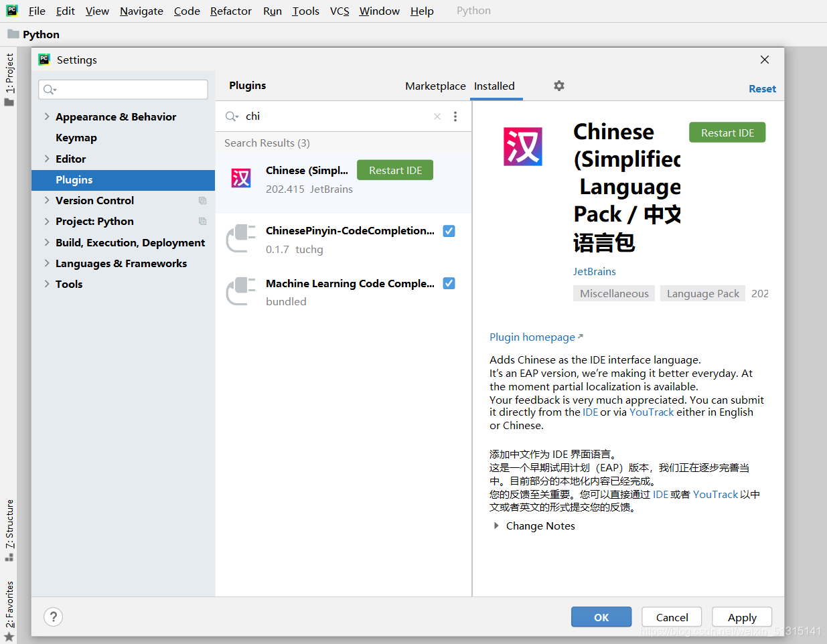Click the plugin search magnifier icon
The height and width of the screenshot is (644, 827).
(x=232, y=116)
